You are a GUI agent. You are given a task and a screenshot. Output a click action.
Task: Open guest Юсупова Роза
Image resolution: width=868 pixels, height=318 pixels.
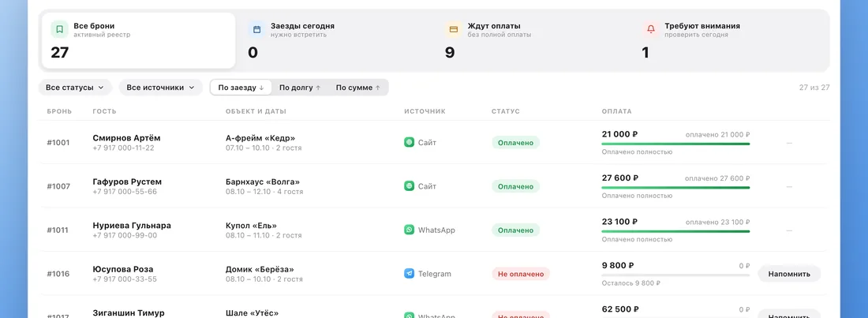(123, 269)
